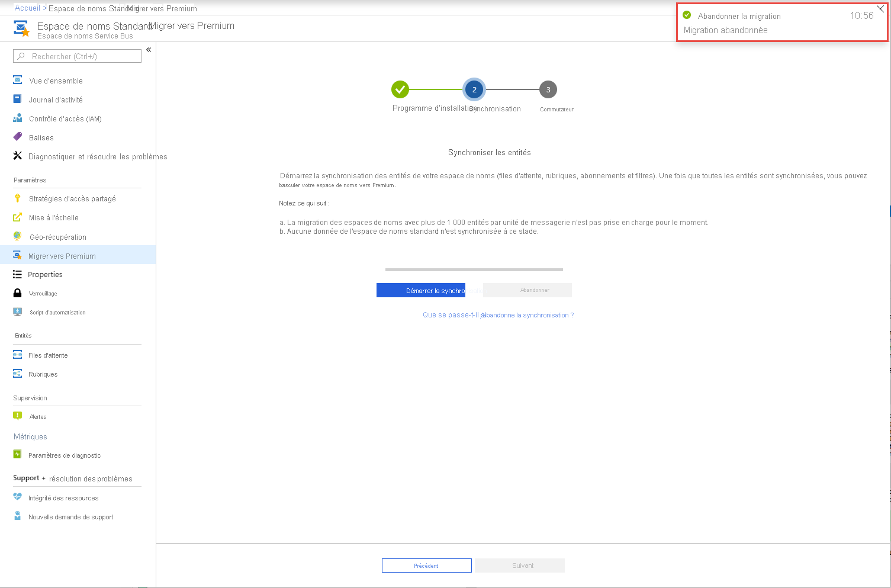
Task: Click the Migration abandonnée notification message
Action: coord(726,30)
